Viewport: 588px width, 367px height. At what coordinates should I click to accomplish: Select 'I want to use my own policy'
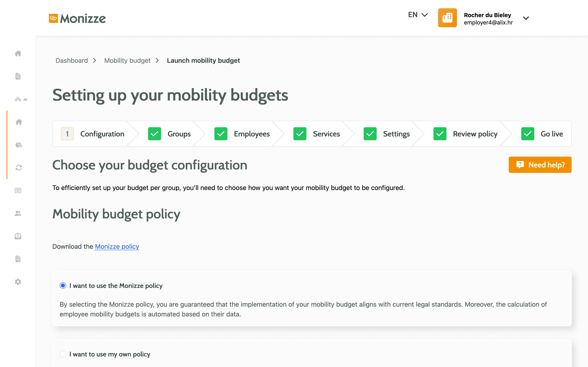click(63, 354)
